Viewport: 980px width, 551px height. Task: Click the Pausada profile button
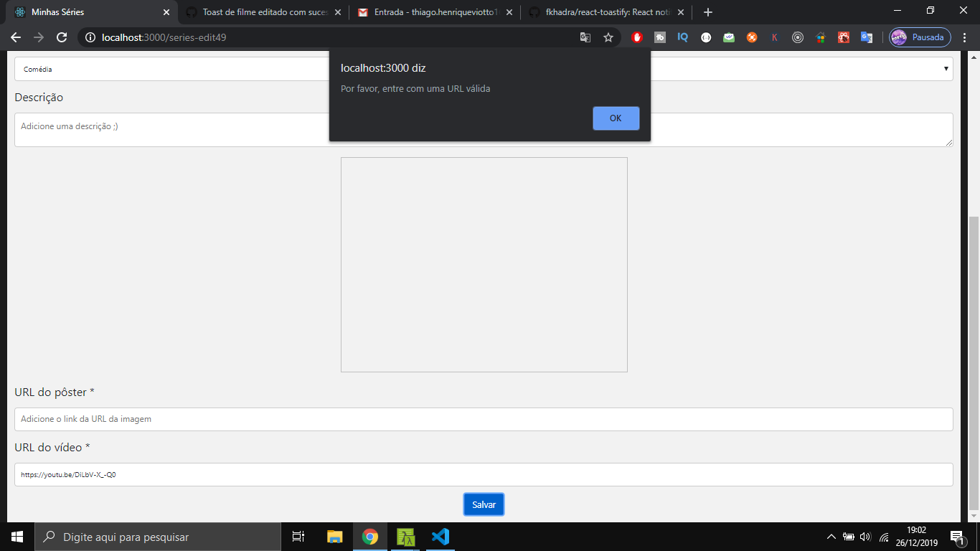[x=920, y=37]
